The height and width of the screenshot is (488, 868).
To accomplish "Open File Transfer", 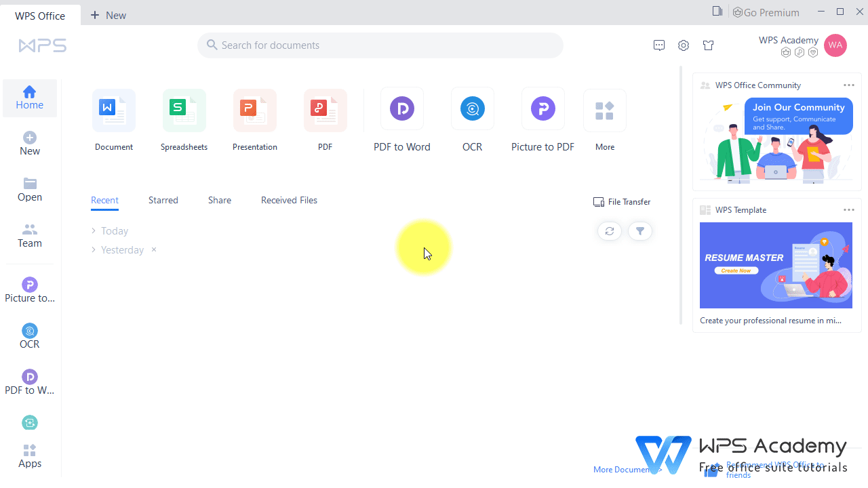I will pyautogui.click(x=622, y=202).
